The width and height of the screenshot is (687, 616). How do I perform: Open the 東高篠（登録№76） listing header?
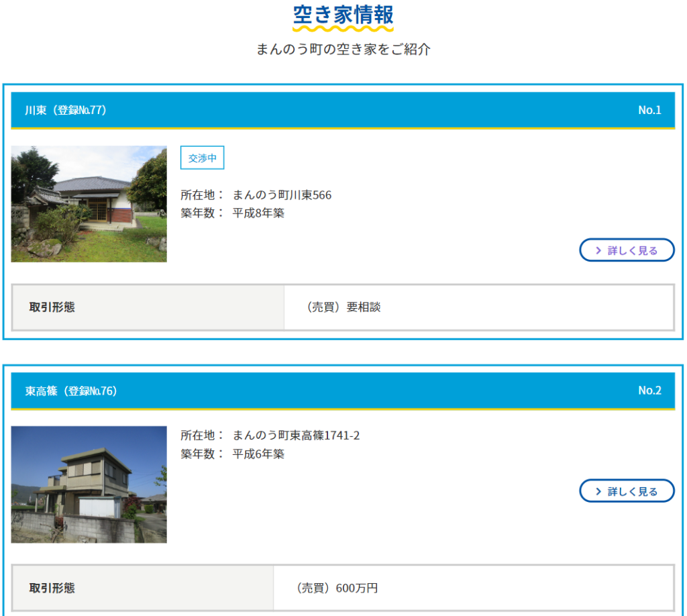coord(71,391)
